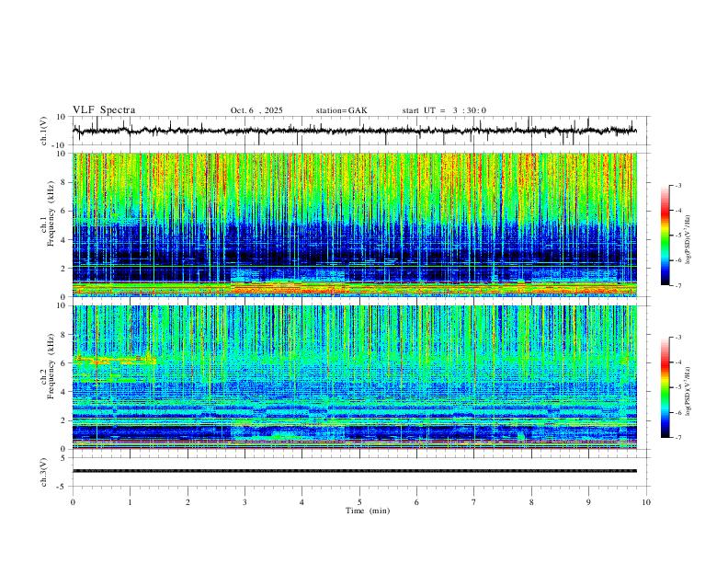Click the '10' tick on time axis
This screenshot has width=728, height=563.
click(x=646, y=502)
